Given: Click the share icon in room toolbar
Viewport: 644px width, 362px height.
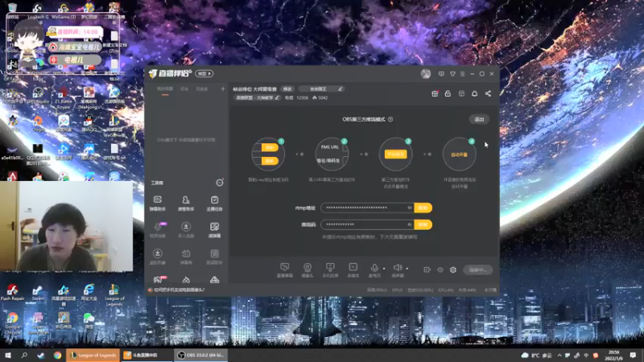Looking at the screenshot, I should (x=488, y=93).
